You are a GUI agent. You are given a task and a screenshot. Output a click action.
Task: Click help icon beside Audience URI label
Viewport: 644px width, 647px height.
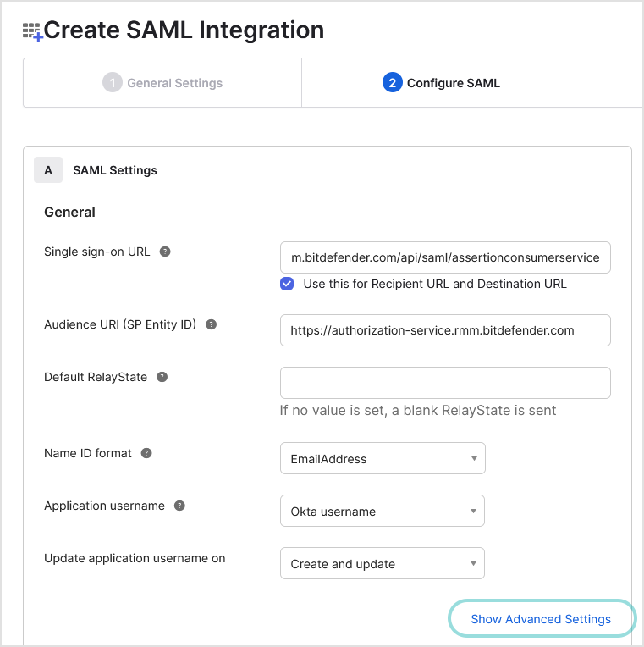(211, 324)
